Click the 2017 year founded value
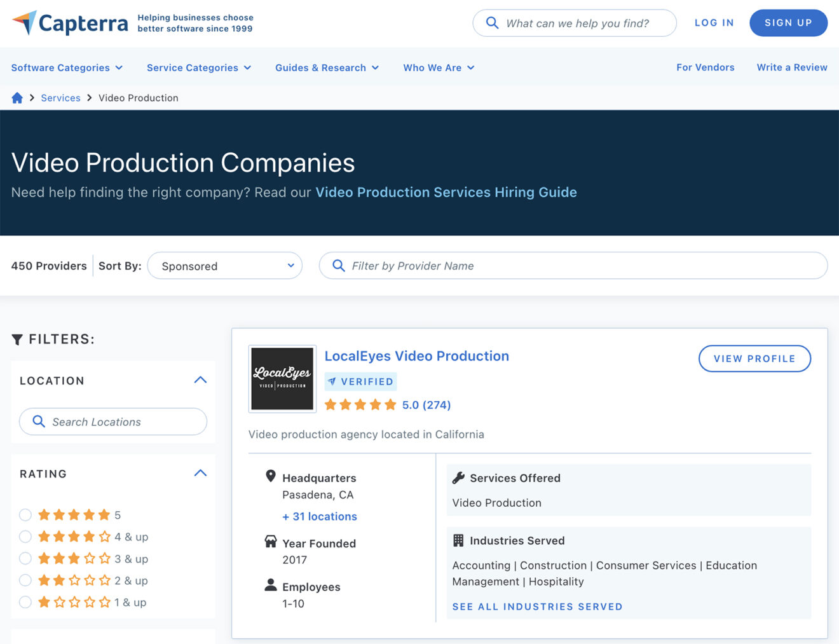The height and width of the screenshot is (644, 839). pyautogui.click(x=295, y=560)
